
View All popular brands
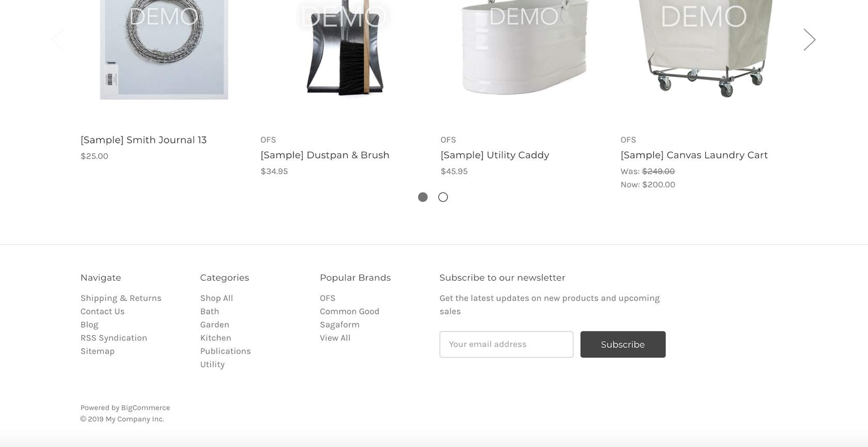coord(335,338)
